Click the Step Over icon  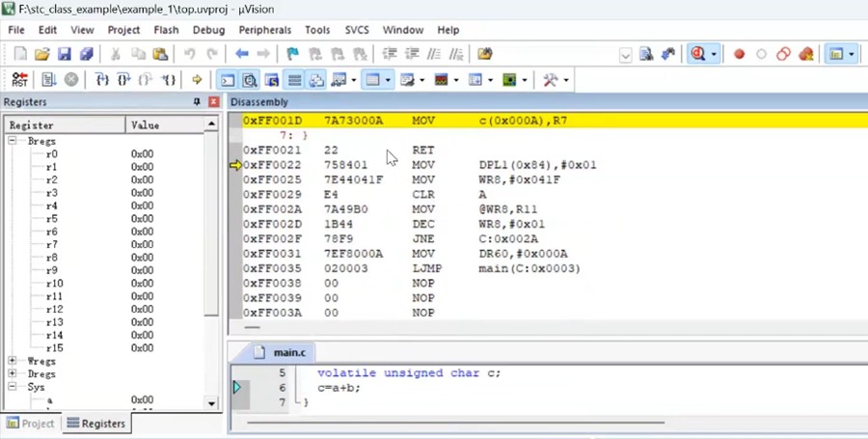tap(123, 80)
